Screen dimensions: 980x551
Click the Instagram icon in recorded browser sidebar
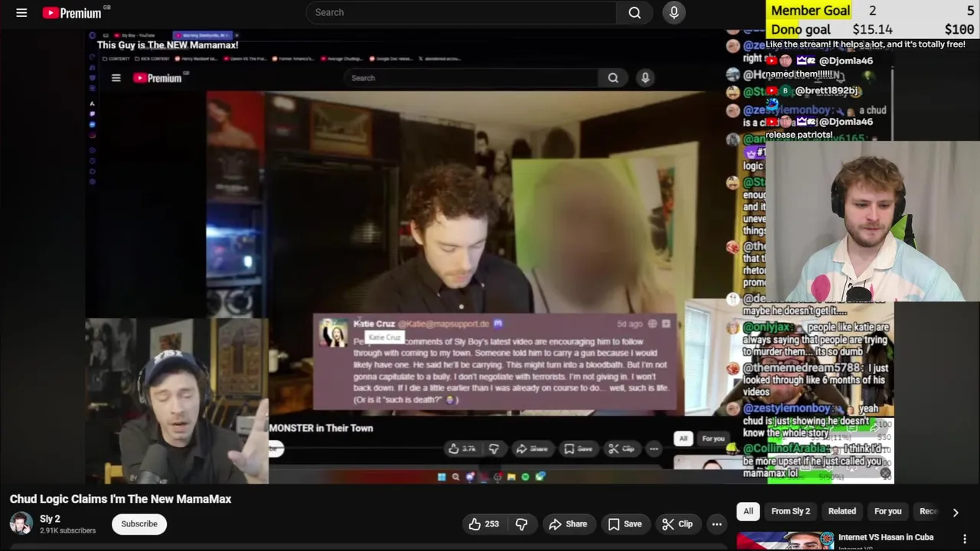click(93, 135)
